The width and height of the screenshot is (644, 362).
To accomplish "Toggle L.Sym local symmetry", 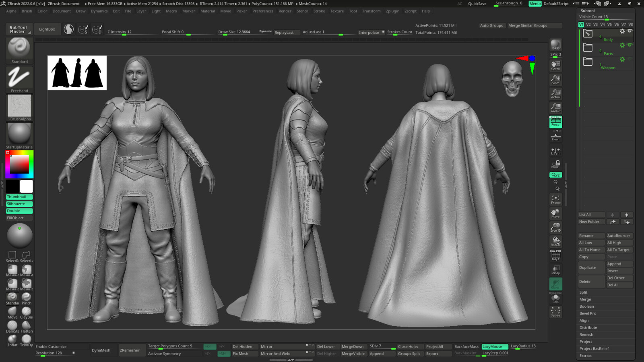I will click(555, 151).
